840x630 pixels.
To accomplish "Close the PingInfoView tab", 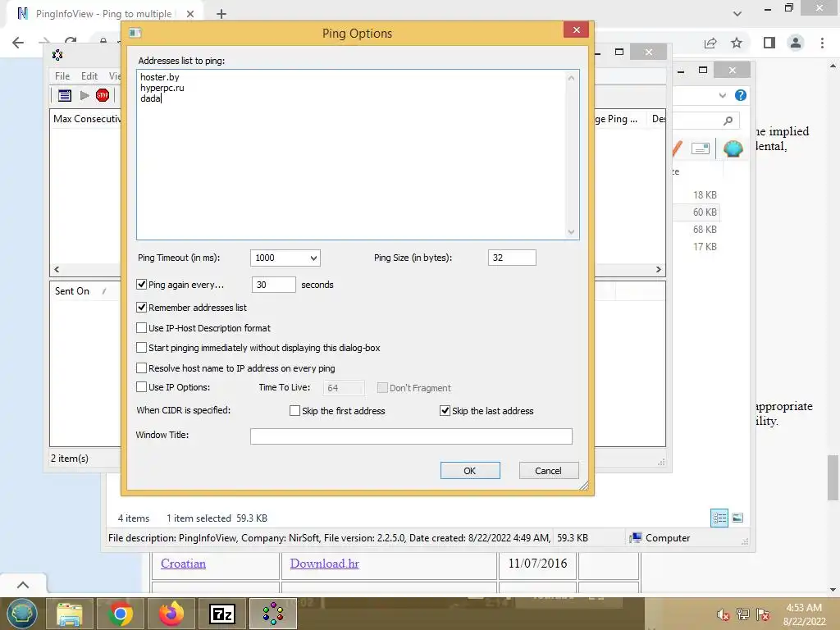I will 189,14.
